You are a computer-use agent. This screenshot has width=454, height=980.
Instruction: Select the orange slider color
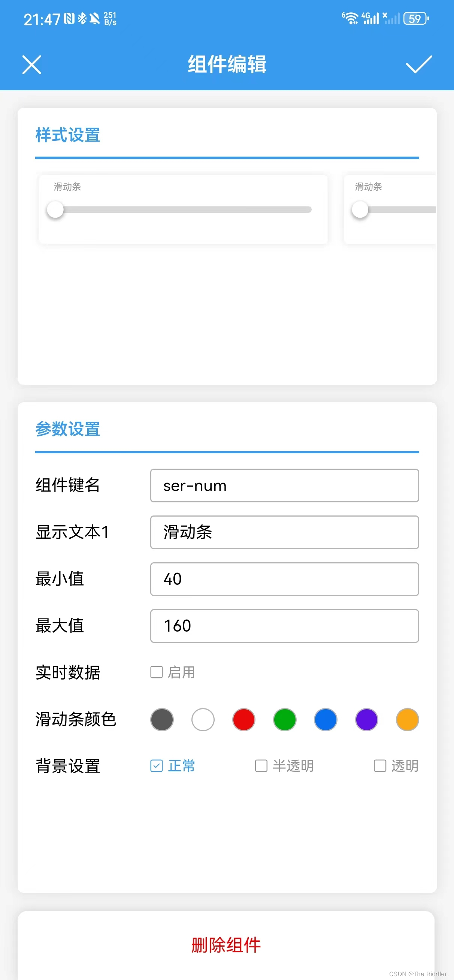[x=407, y=719]
